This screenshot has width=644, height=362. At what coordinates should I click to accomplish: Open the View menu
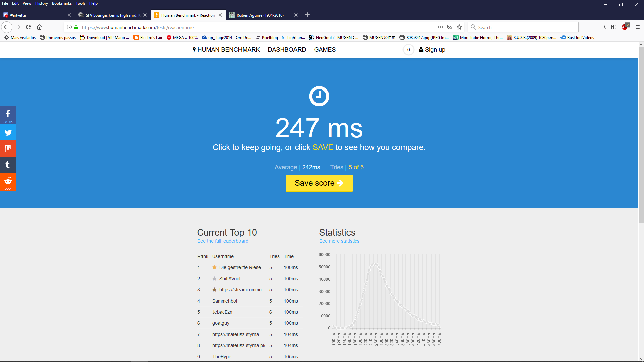tap(27, 3)
